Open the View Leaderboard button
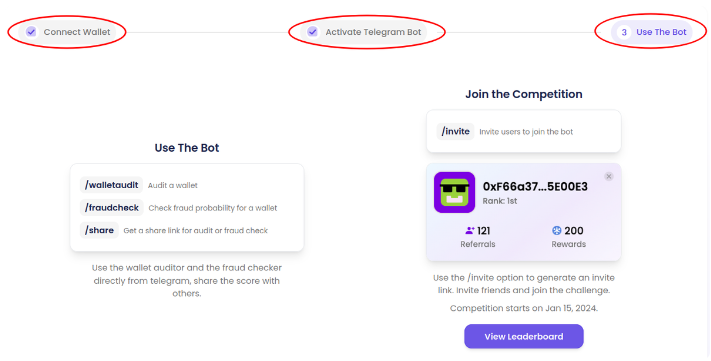 pyautogui.click(x=524, y=337)
